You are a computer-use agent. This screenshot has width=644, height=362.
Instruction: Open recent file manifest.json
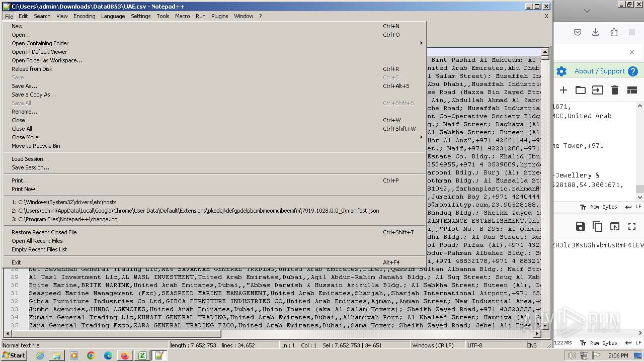click(x=214, y=211)
